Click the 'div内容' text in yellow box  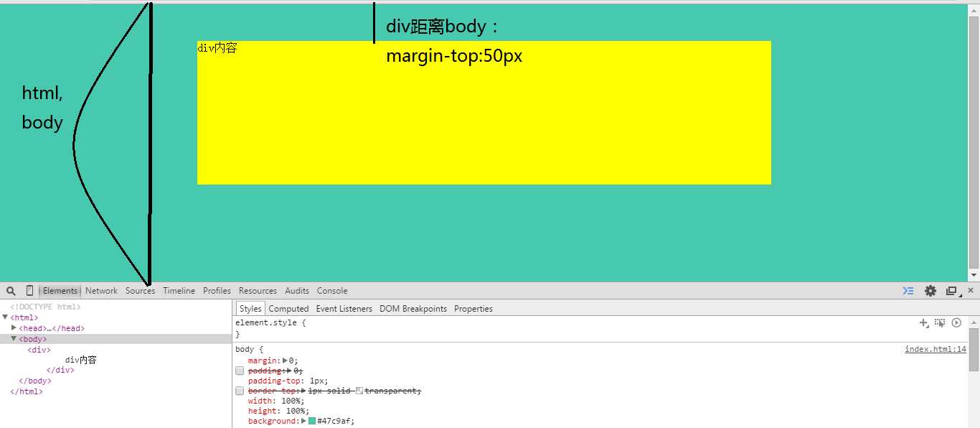point(217,48)
